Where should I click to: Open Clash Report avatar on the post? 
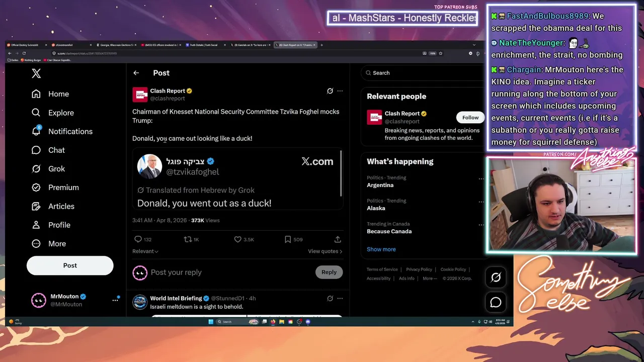[x=140, y=95]
